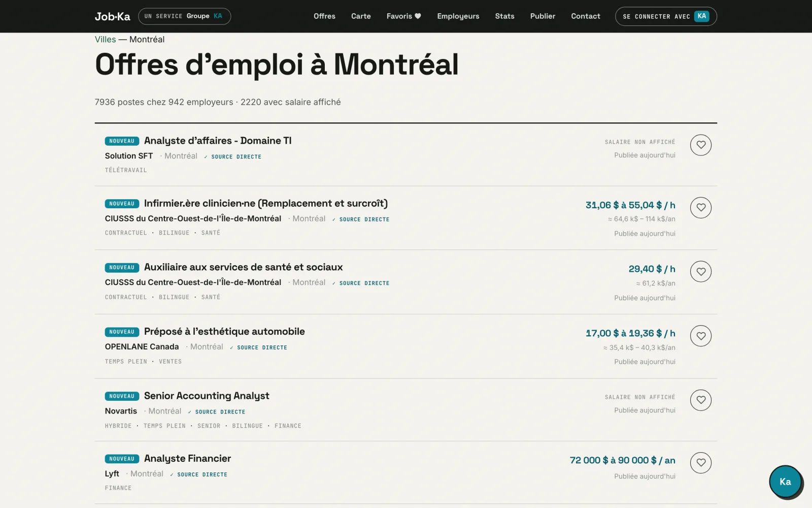Open the Groupe KA service badge
Screen dimensions: 812x508
[184, 16]
